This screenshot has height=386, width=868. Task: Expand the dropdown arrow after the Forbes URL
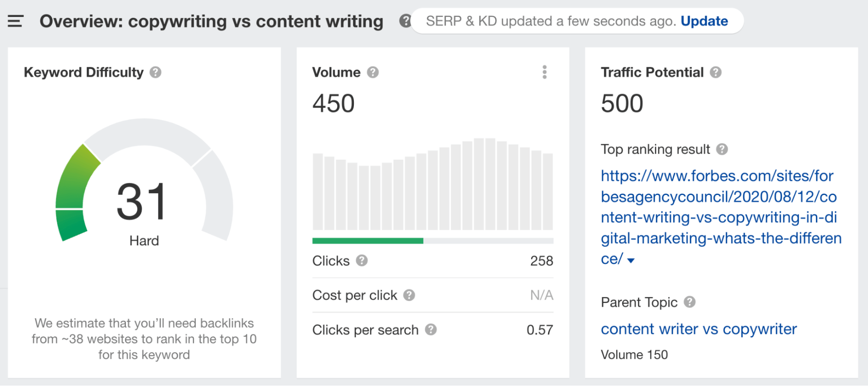(x=631, y=261)
